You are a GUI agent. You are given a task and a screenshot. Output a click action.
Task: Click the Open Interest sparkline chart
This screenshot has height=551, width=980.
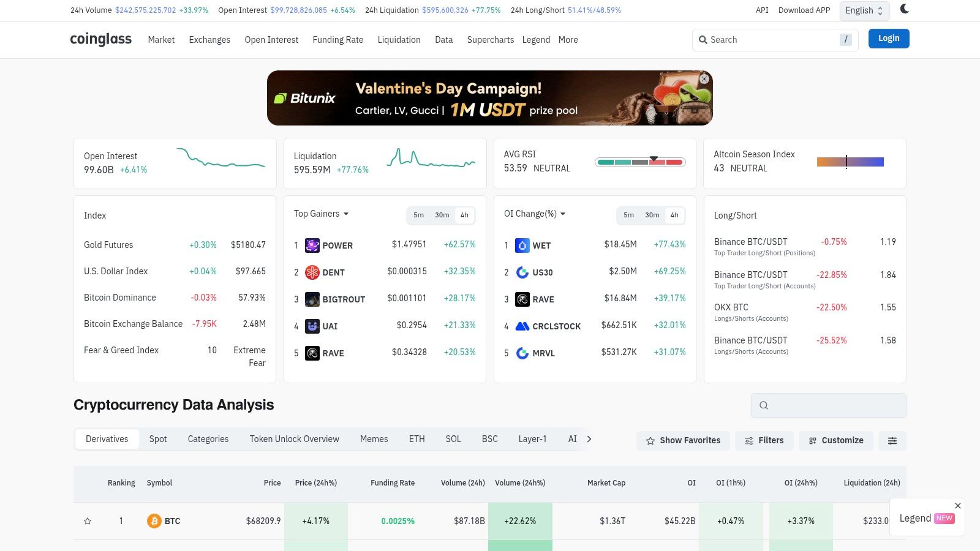coord(221,158)
